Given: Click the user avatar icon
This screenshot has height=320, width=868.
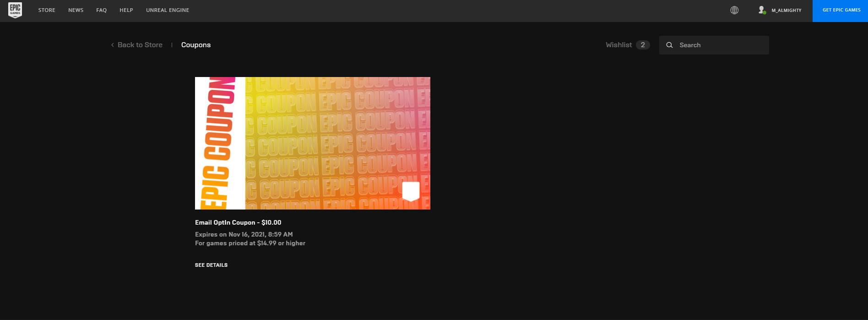Looking at the screenshot, I should pos(762,10).
